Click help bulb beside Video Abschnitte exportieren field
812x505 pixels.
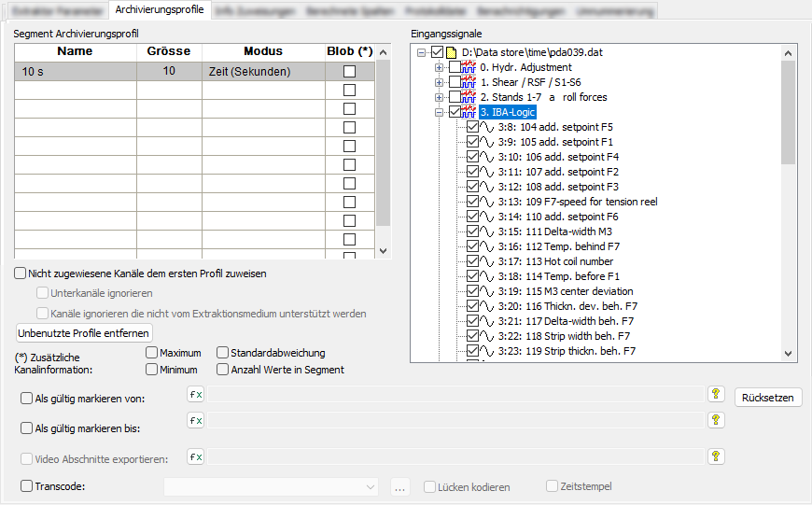click(x=716, y=456)
